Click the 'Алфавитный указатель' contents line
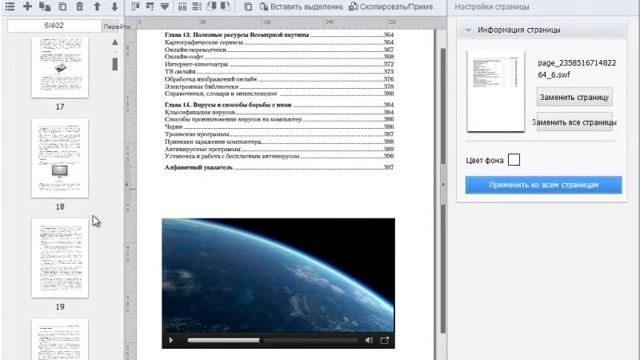 (198, 167)
